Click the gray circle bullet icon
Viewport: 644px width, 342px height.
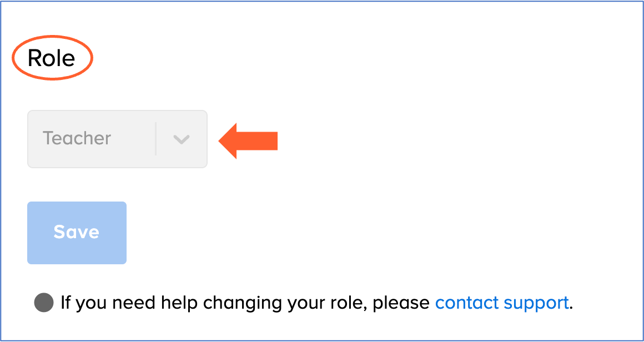pos(44,303)
